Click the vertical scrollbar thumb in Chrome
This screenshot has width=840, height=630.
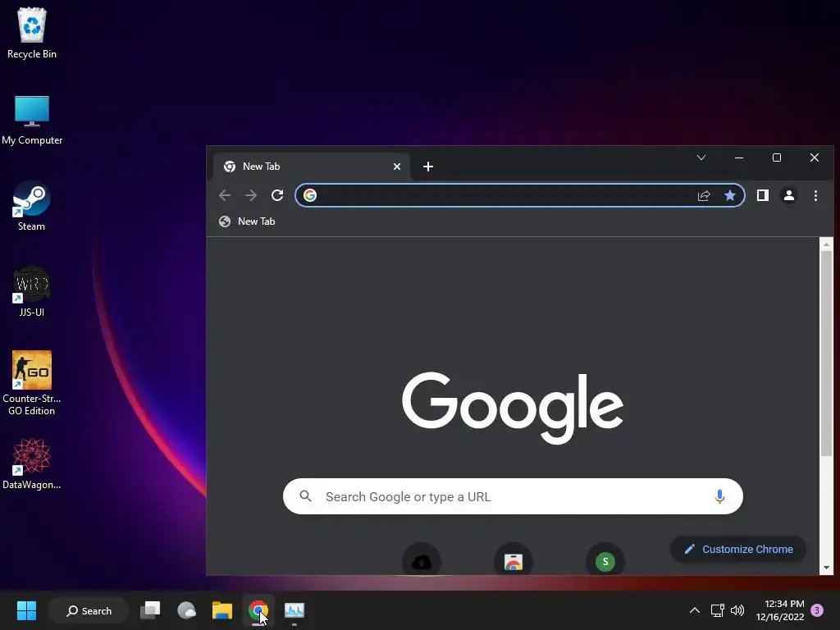coord(826,354)
